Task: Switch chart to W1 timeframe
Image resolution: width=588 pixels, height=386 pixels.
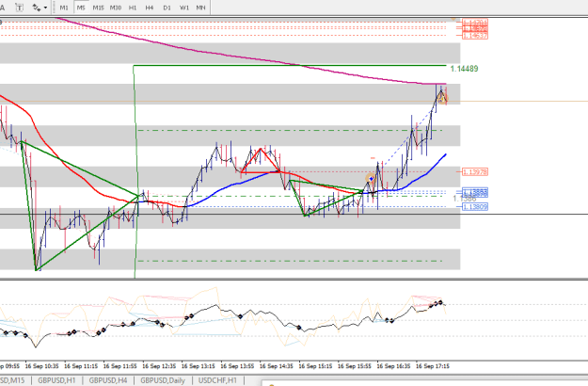Action: pyautogui.click(x=184, y=8)
